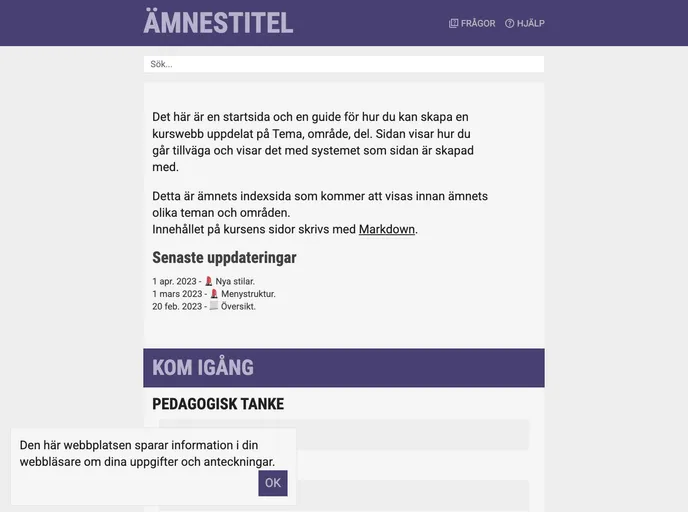Open the Nya stilar update entry
The width and height of the screenshot is (688, 512).
pyautogui.click(x=235, y=282)
